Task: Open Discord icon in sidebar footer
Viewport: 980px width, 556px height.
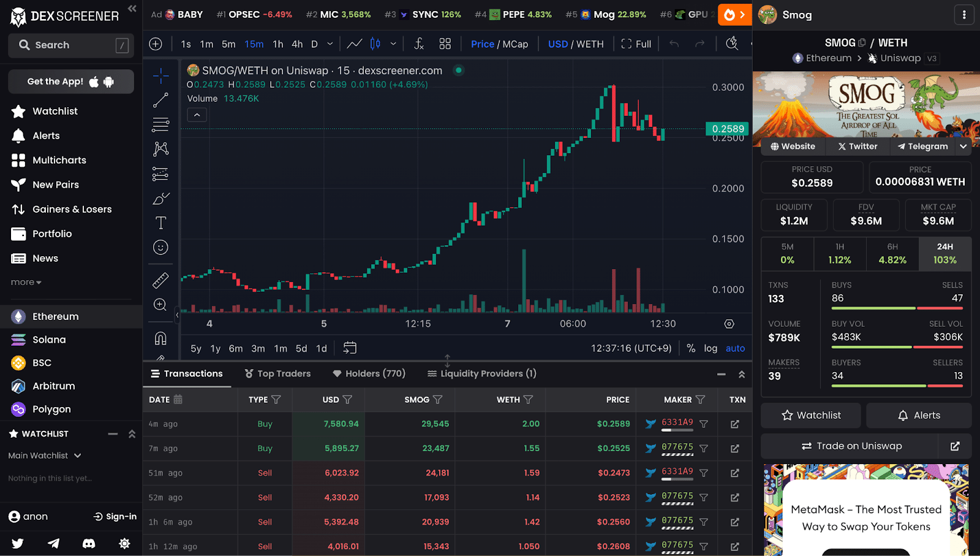Action: 89,543
